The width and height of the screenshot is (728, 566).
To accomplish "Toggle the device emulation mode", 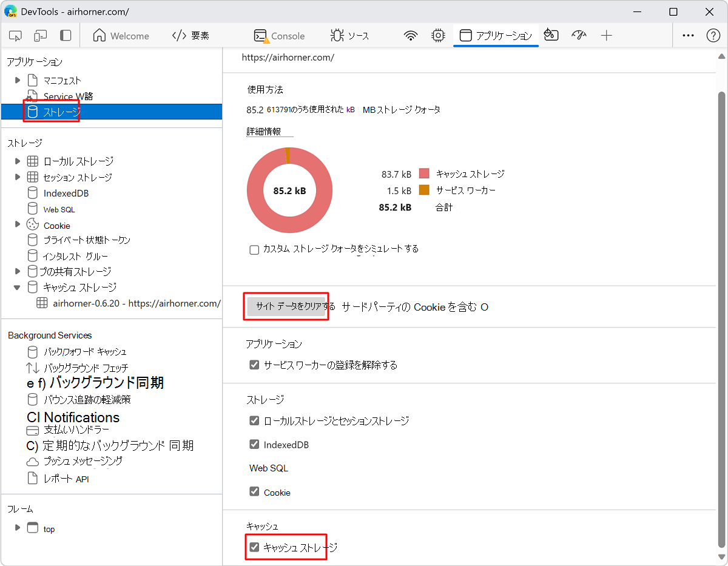I will [x=39, y=36].
